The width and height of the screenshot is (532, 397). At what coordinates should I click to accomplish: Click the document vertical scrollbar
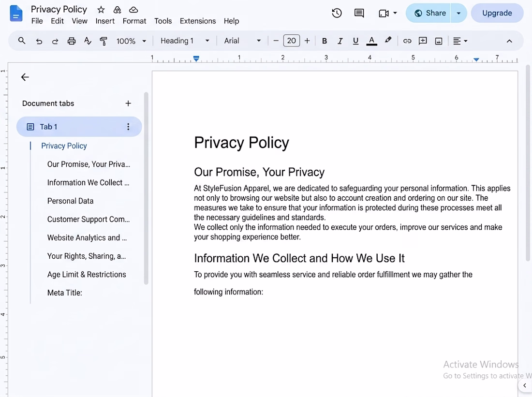[528, 163]
